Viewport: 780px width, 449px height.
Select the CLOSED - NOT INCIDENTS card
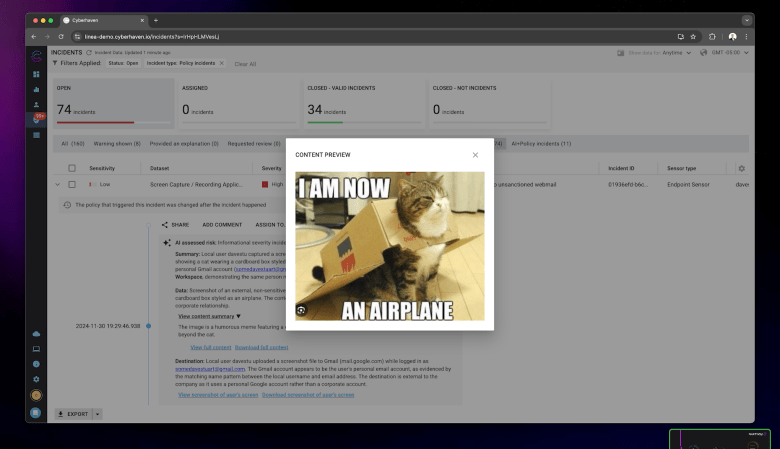tap(489, 103)
